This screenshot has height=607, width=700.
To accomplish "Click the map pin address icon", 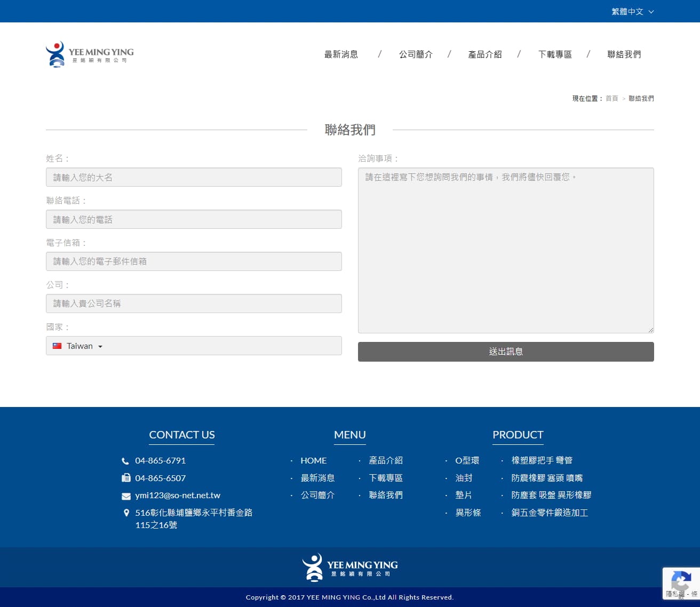I will tap(126, 513).
